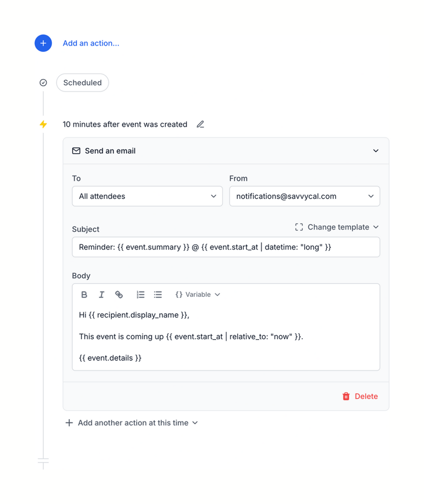This screenshot has height=504, width=424.
Task: Open the From address dropdown
Action: click(304, 196)
